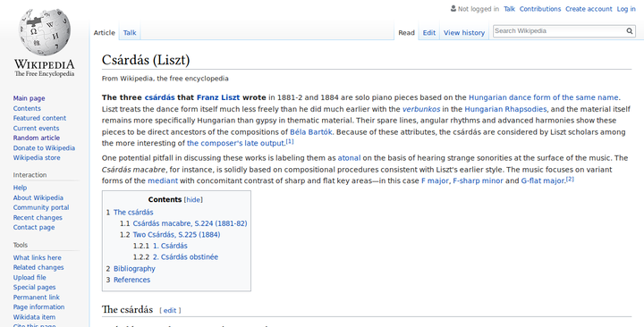Viewport: 644px width, 327px height.
Task: Jump to section 1 The csárdás
Action: 130,212
